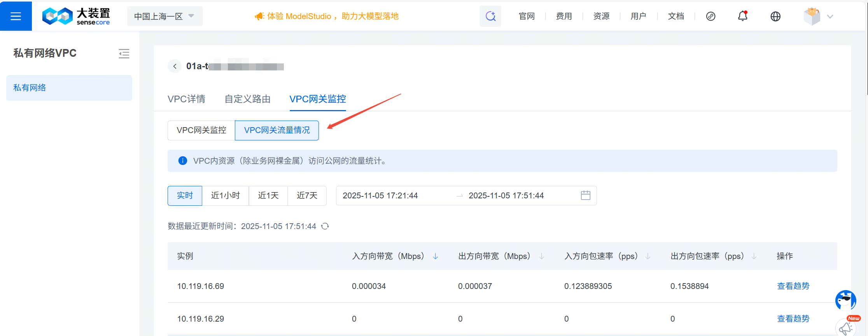Viewport: 868px width, 336px height.
Task: Refresh the data update time
Action: point(325,226)
